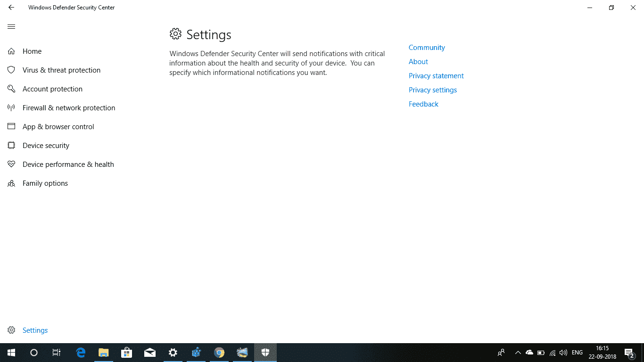Restore down the Security Center window
The width and height of the screenshot is (644, 362).
pos(611,8)
